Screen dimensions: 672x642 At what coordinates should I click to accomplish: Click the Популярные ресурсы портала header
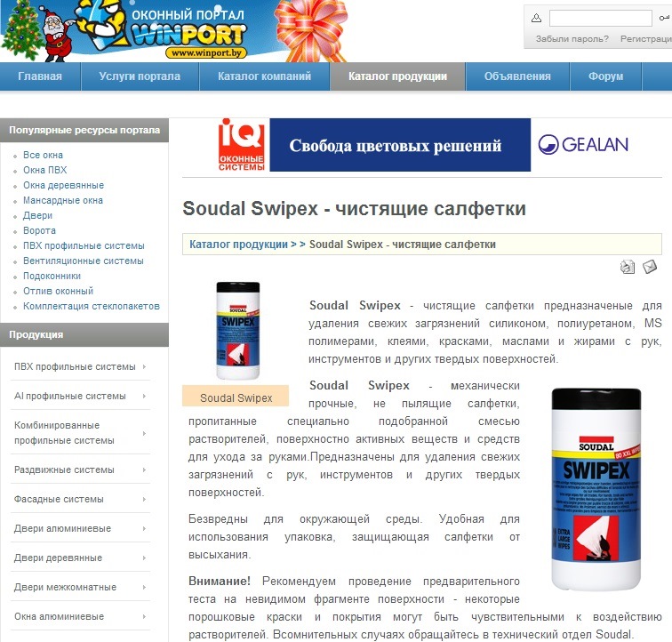(84, 130)
